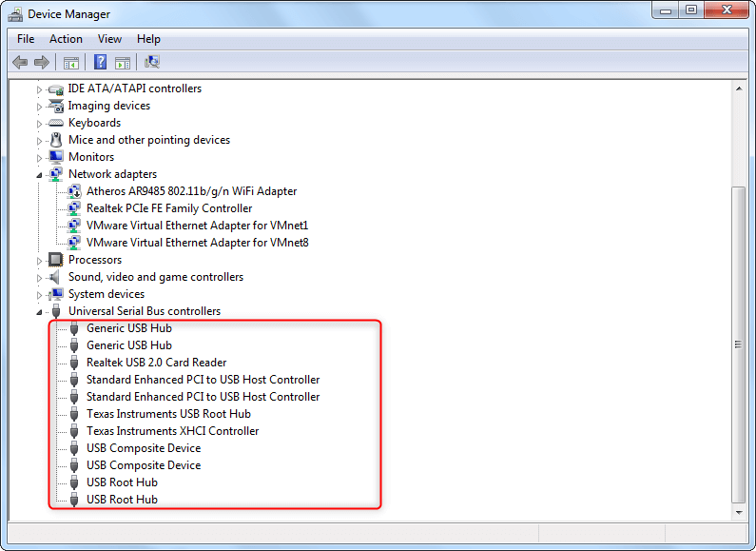This screenshot has width=756, height=551.
Task: Select Realtek PCIe FE Family Controller
Action: (169, 208)
